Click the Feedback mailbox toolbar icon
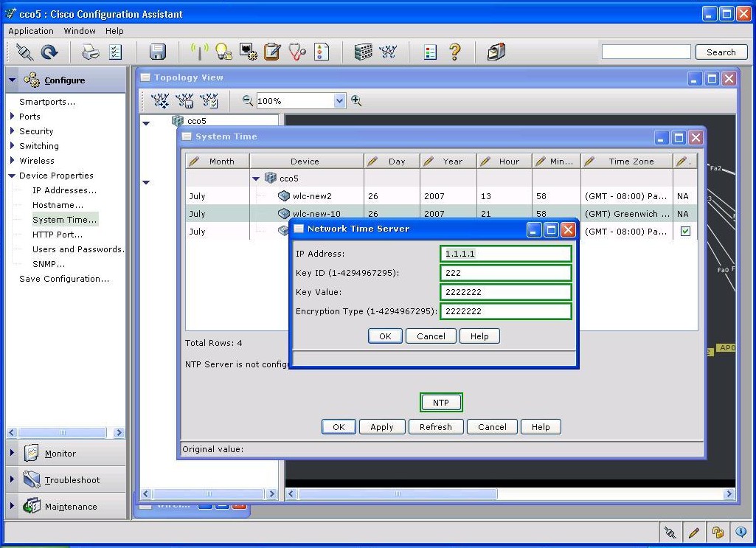 [x=496, y=52]
